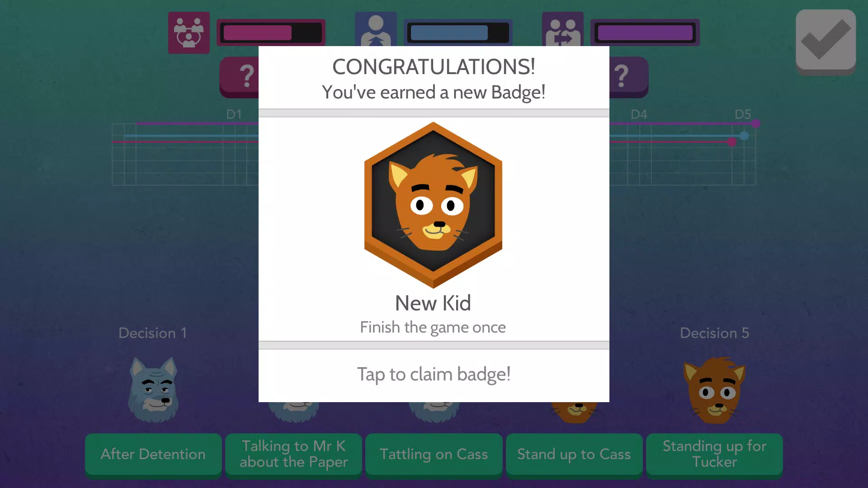868x488 pixels.
Task: Open Standing up for Tucker decision
Action: pyautogui.click(x=715, y=454)
